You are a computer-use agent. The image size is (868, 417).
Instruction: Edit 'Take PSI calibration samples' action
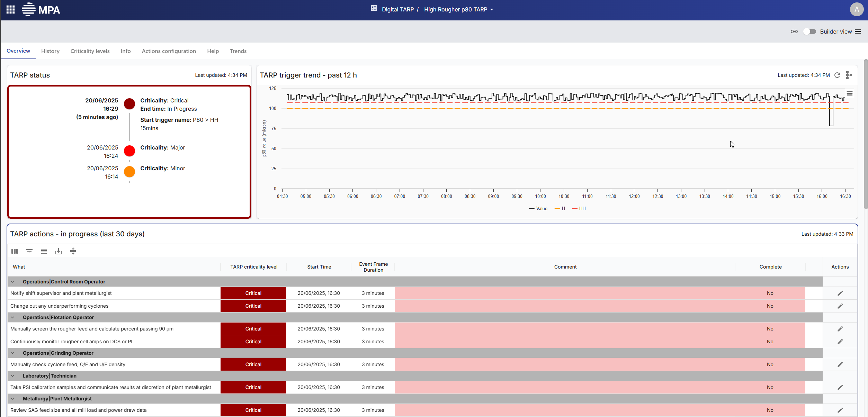[x=840, y=387]
